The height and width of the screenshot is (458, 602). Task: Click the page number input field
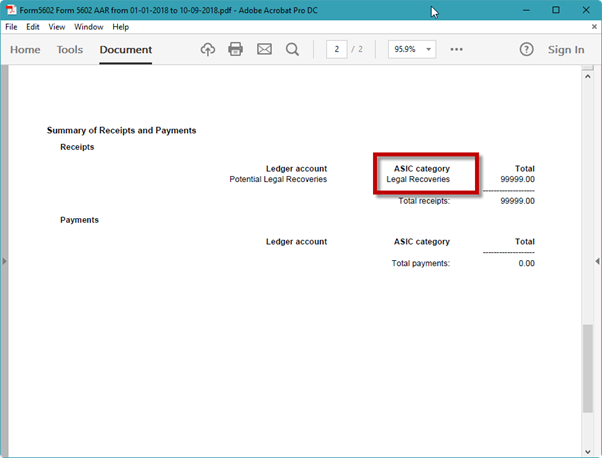336,49
